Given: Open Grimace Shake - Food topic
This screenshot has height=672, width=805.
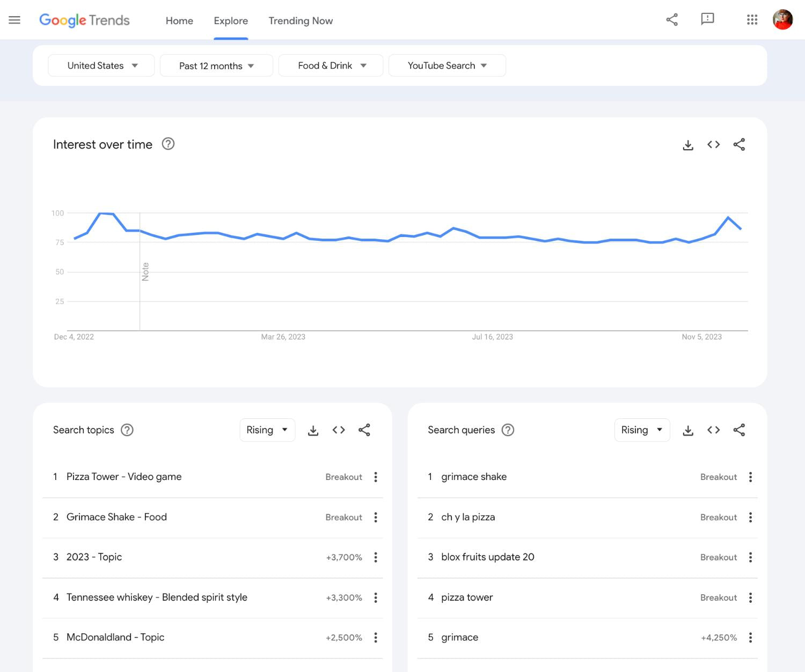Looking at the screenshot, I should coord(116,517).
